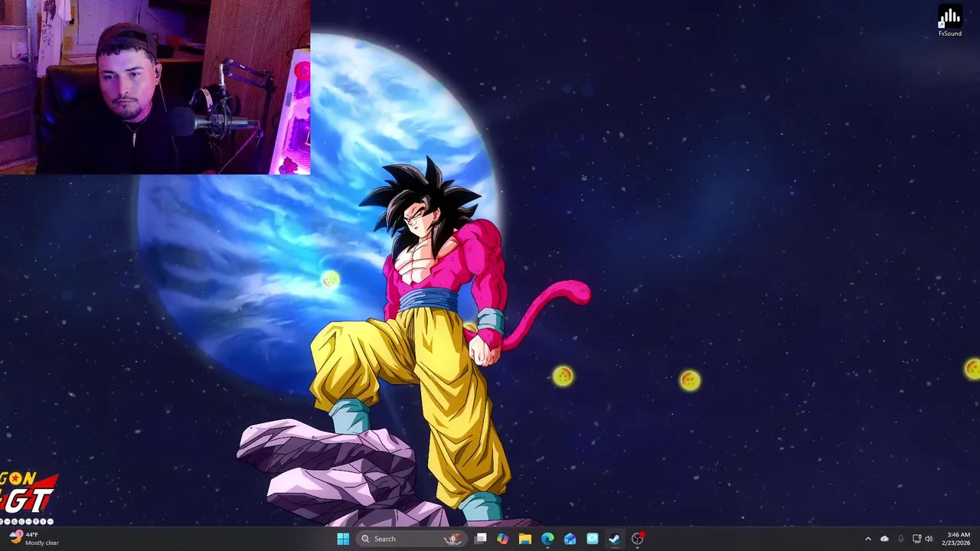This screenshot has height=551, width=980.
Task: Open the weather widget showing 44°F
Action: (x=34, y=539)
